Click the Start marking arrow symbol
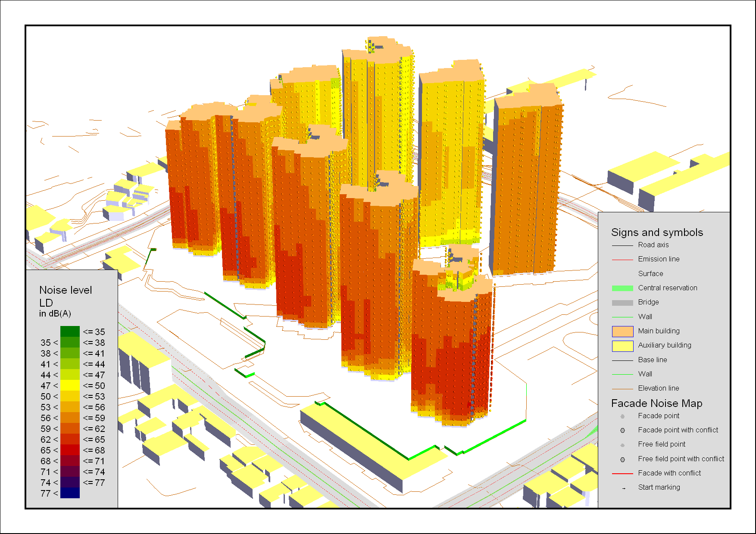The width and height of the screenshot is (756, 534). [624, 488]
